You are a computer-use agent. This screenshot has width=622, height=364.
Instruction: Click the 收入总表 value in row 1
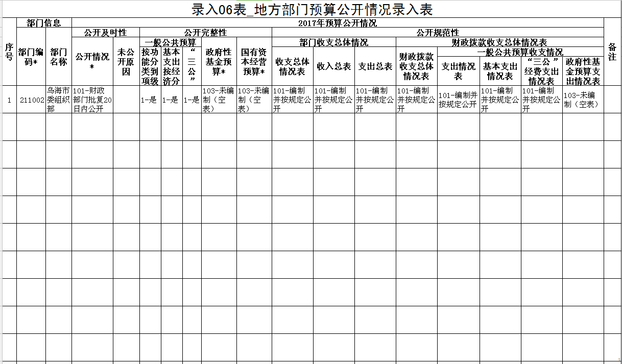(x=334, y=100)
